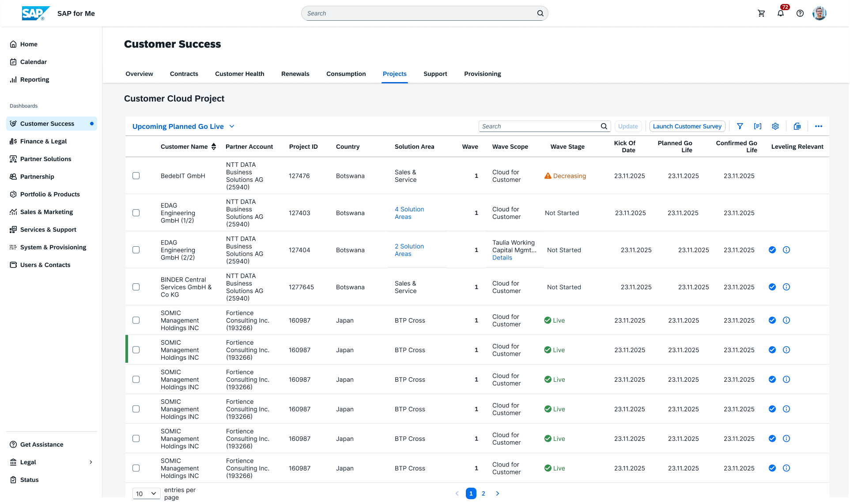This screenshot has width=850, height=504.
Task: Click the export table icon
Action: coord(797,126)
